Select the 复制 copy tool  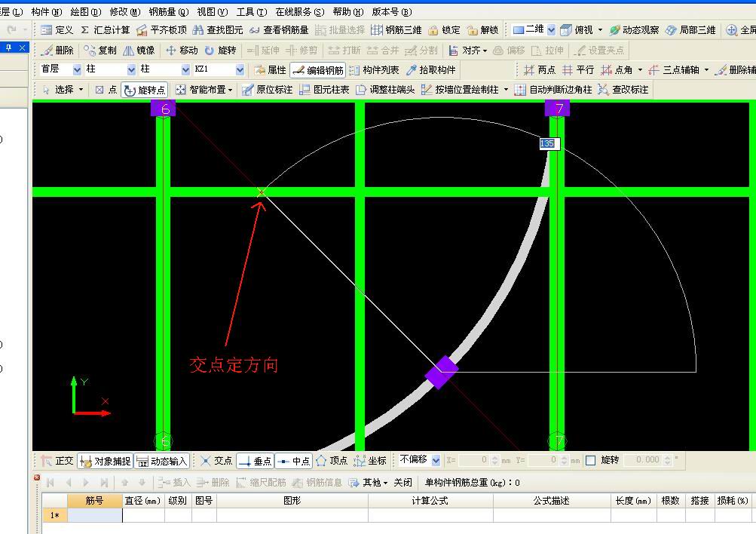(99, 51)
